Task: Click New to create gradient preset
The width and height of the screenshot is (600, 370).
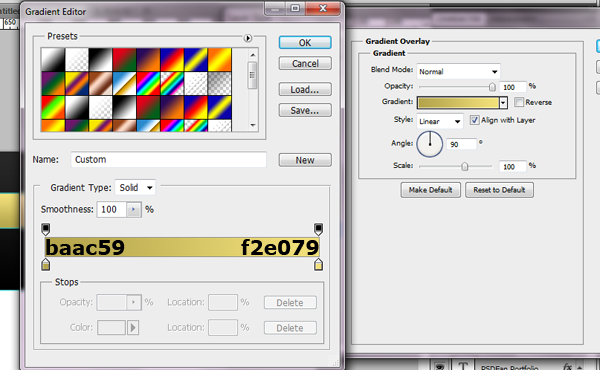Action: click(305, 160)
